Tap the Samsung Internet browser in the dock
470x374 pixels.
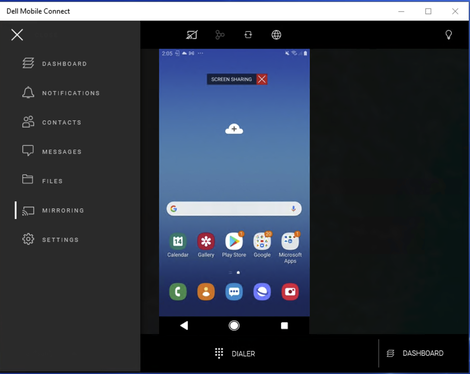tap(262, 292)
